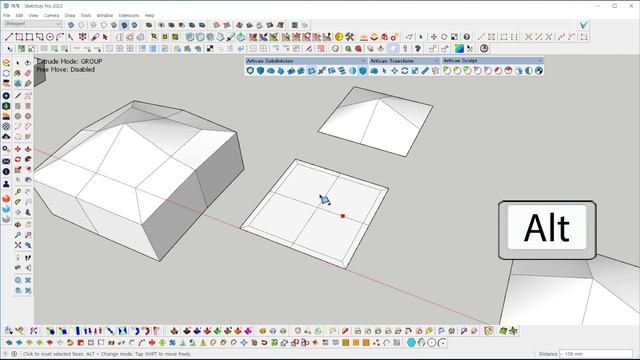Select the Circle drawing tool
Image resolution: width=640 pixels, height=360 pixels.
[x=50, y=37]
